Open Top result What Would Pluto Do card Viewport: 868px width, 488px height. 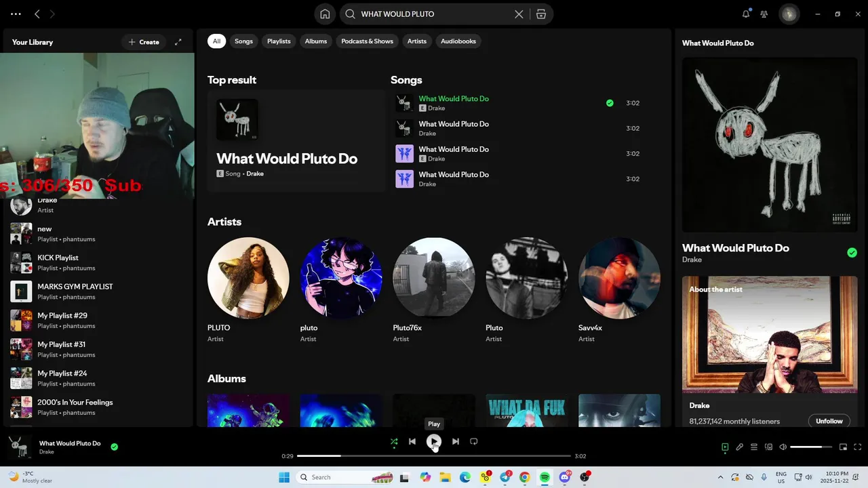click(x=296, y=140)
